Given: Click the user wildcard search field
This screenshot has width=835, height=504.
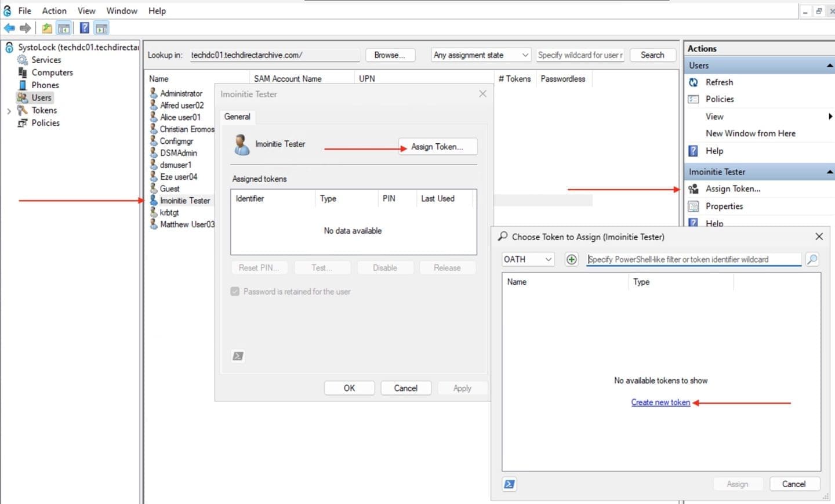Looking at the screenshot, I should (580, 55).
